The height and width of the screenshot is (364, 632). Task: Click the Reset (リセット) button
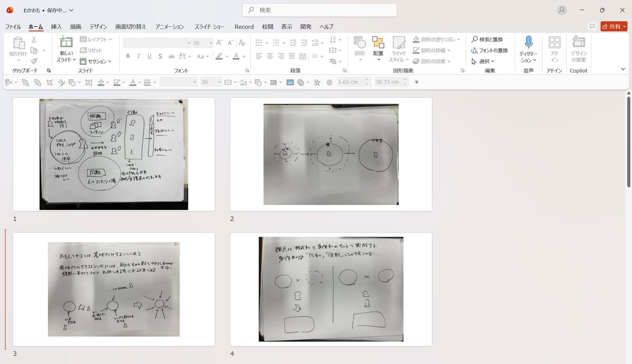pyautogui.click(x=91, y=50)
